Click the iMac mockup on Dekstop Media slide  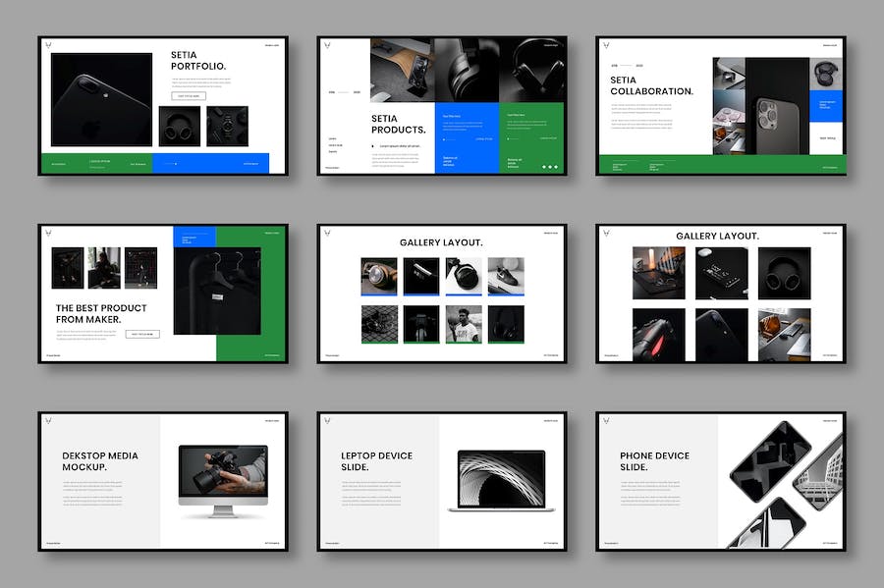222,480
